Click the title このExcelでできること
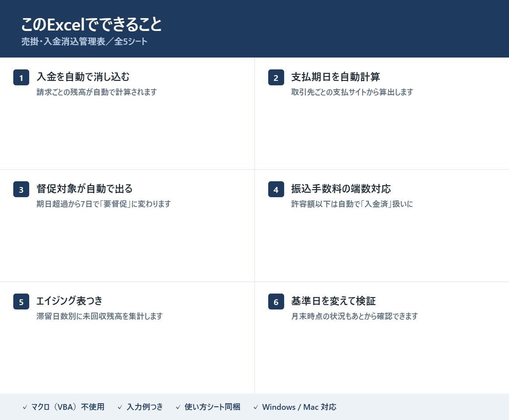509x420 pixels. (92, 24)
